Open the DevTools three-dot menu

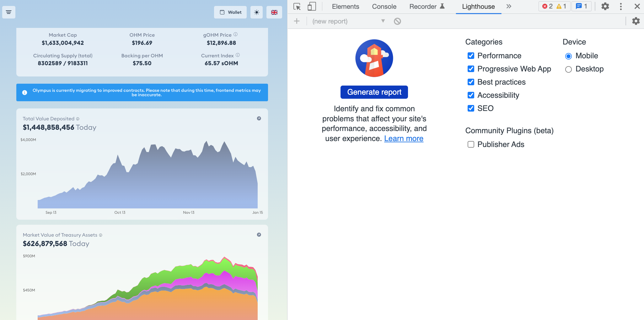[x=620, y=6]
